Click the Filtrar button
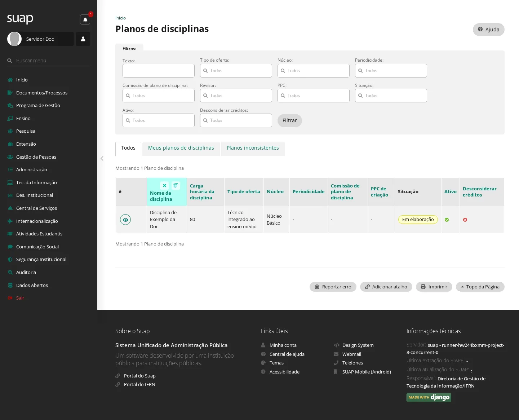The height and width of the screenshot is (420, 519). [x=290, y=120]
